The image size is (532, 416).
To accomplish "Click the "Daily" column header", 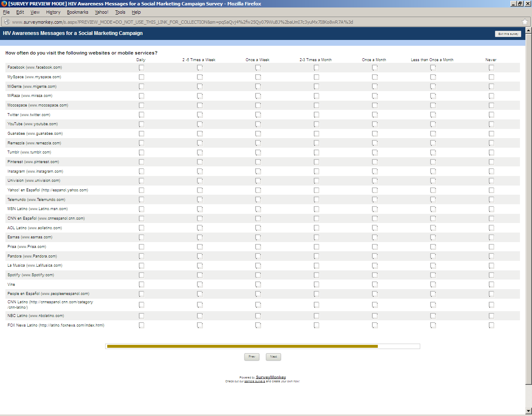I will click(141, 60).
